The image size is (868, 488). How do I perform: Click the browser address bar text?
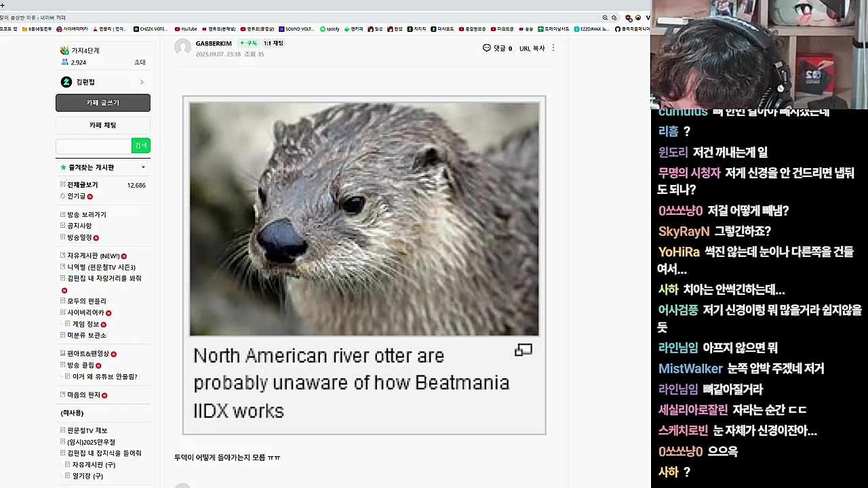click(x=33, y=18)
